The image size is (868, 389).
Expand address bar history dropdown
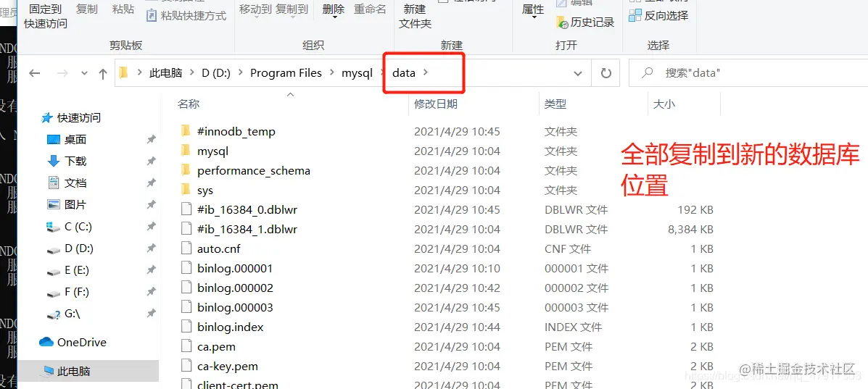point(578,73)
